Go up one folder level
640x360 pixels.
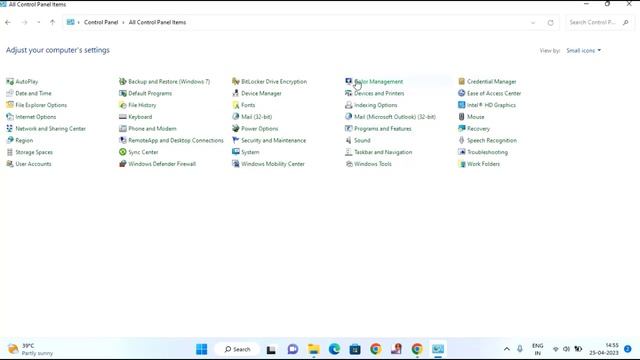(x=52, y=22)
